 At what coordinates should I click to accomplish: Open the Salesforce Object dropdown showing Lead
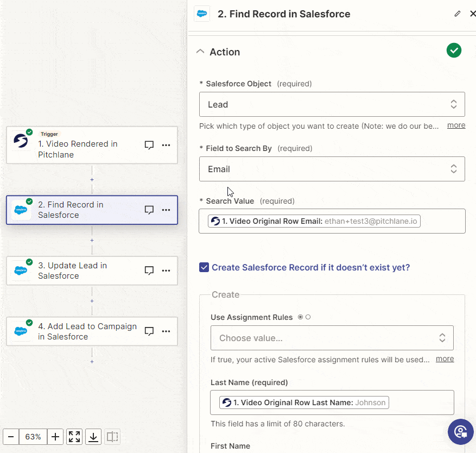click(x=332, y=104)
